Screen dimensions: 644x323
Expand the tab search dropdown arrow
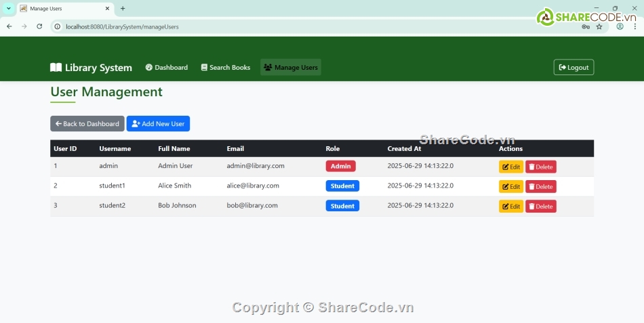pyautogui.click(x=8, y=9)
